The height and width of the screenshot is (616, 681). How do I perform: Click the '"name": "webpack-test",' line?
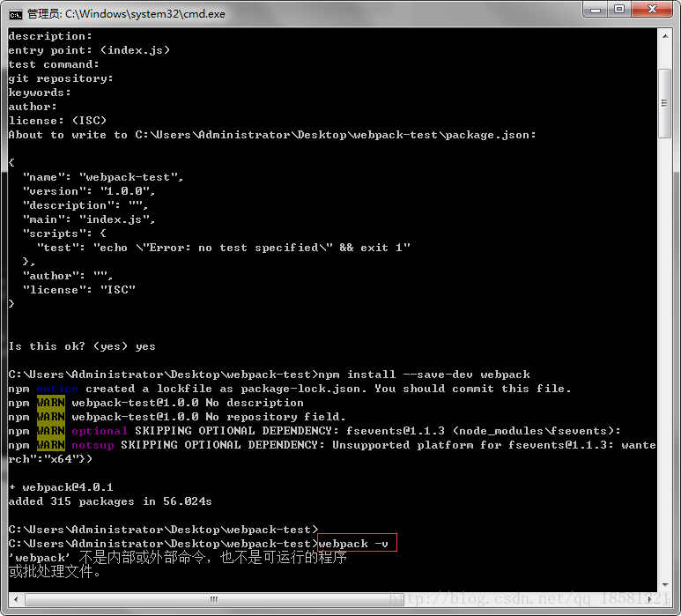point(103,177)
